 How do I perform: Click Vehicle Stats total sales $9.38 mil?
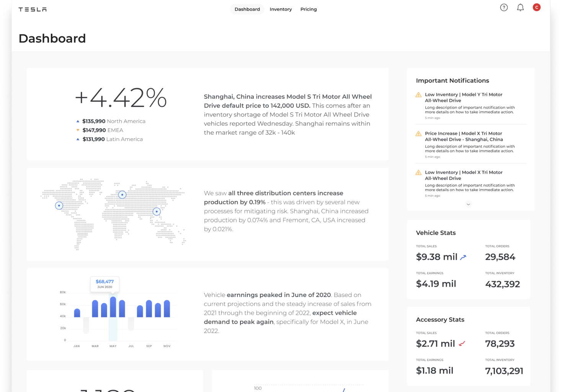tap(437, 257)
